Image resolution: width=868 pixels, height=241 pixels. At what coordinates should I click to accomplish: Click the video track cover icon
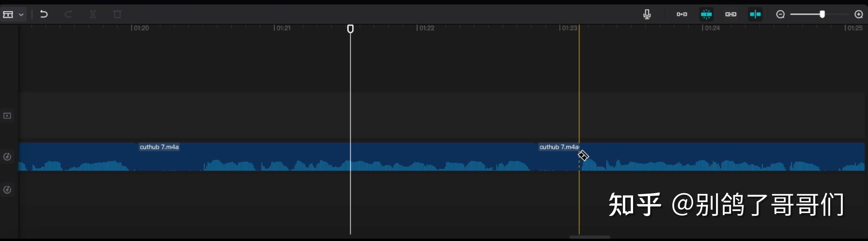(x=7, y=116)
